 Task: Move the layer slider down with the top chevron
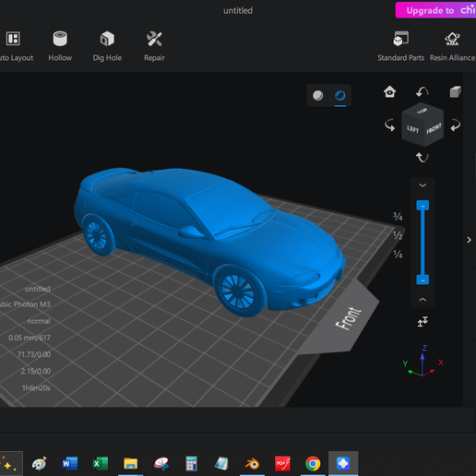tap(422, 185)
